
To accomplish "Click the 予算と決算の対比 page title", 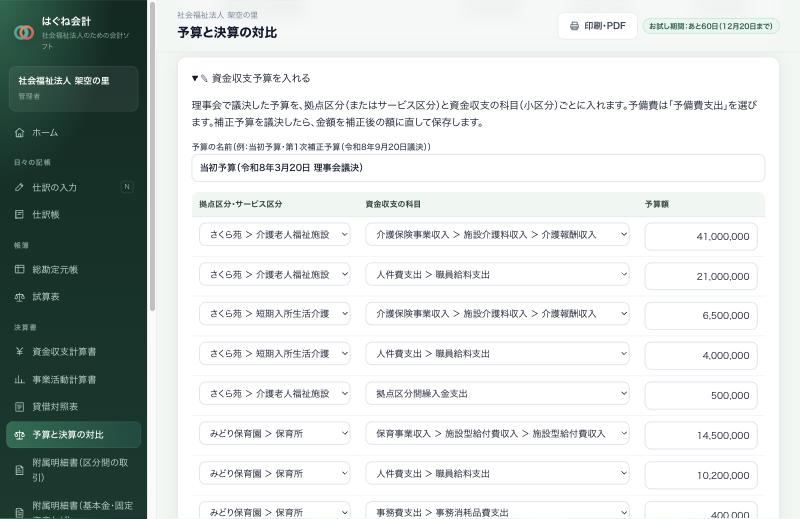I will point(227,33).
